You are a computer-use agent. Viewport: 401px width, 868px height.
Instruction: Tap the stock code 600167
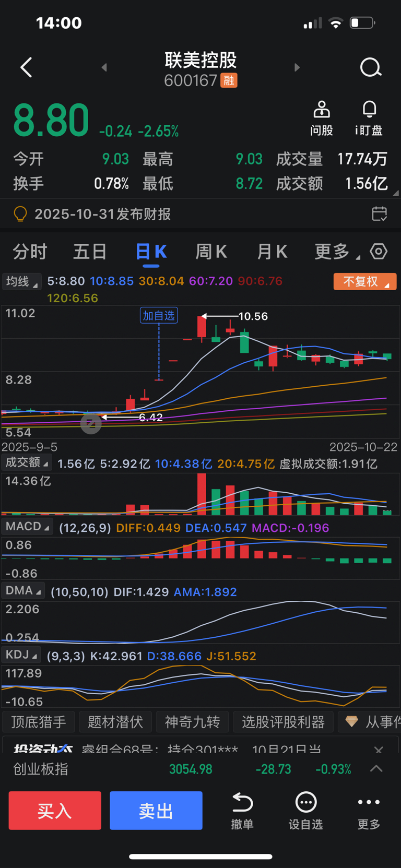coord(191,80)
